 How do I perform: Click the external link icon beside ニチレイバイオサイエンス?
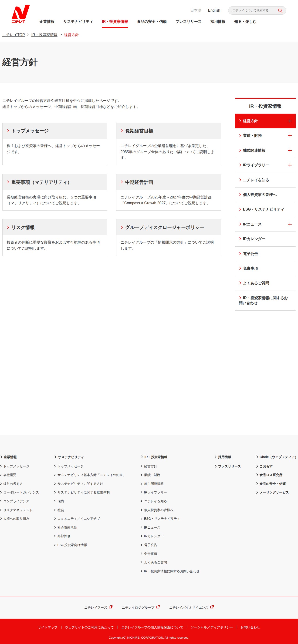212,607
